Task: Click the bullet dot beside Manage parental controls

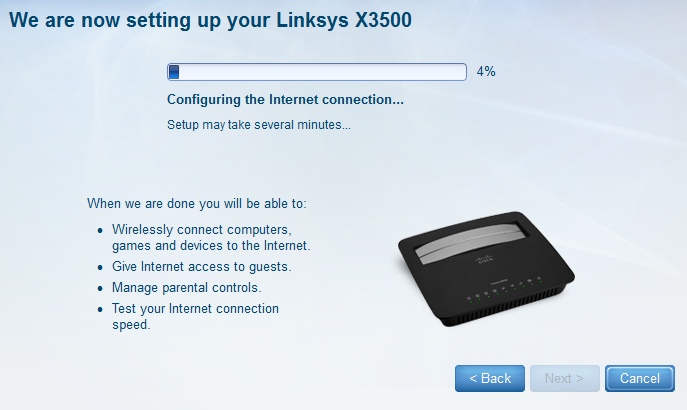Action: tap(100, 288)
